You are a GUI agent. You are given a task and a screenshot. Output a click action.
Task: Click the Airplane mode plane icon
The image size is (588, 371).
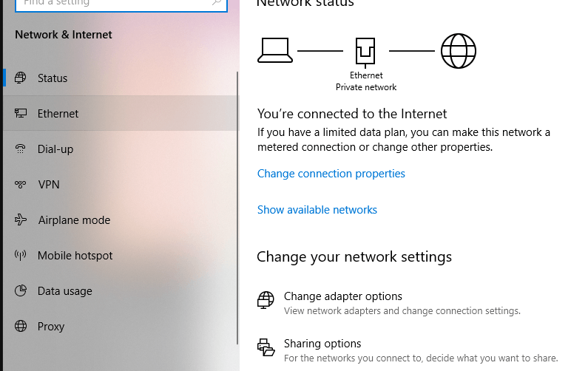click(x=21, y=219)
